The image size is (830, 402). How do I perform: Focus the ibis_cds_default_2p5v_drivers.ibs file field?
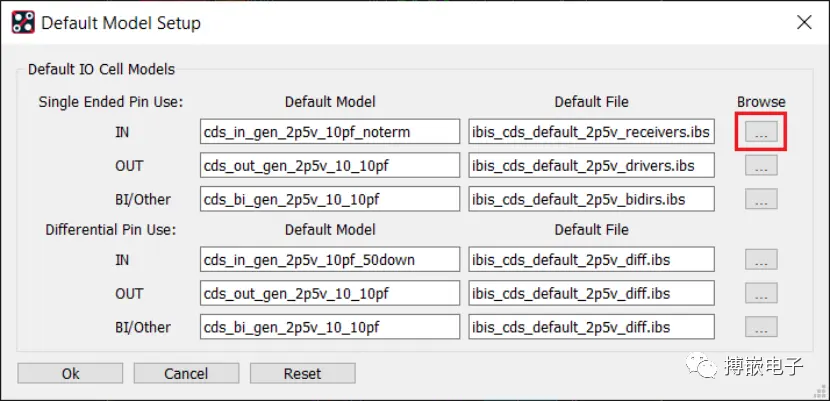[591, 166]
